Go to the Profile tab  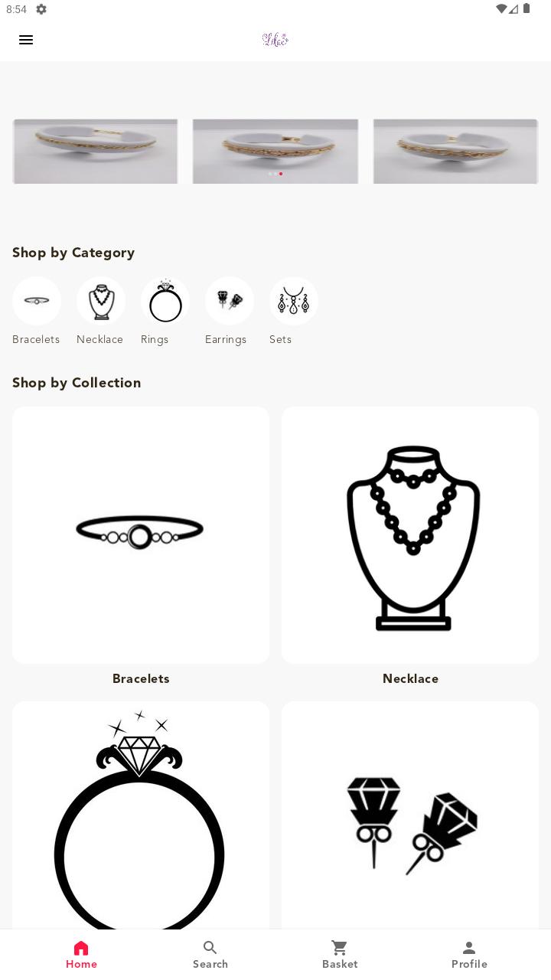(469, 955)
